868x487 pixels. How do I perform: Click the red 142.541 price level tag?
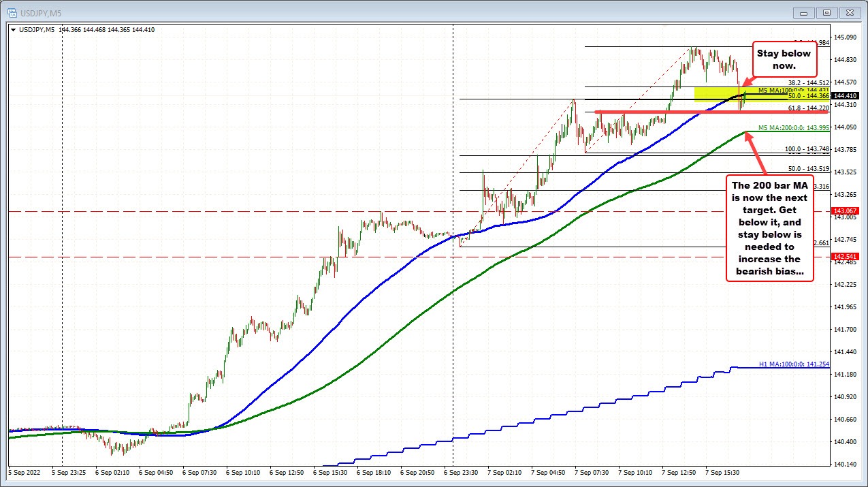click(x=844, y=257)
